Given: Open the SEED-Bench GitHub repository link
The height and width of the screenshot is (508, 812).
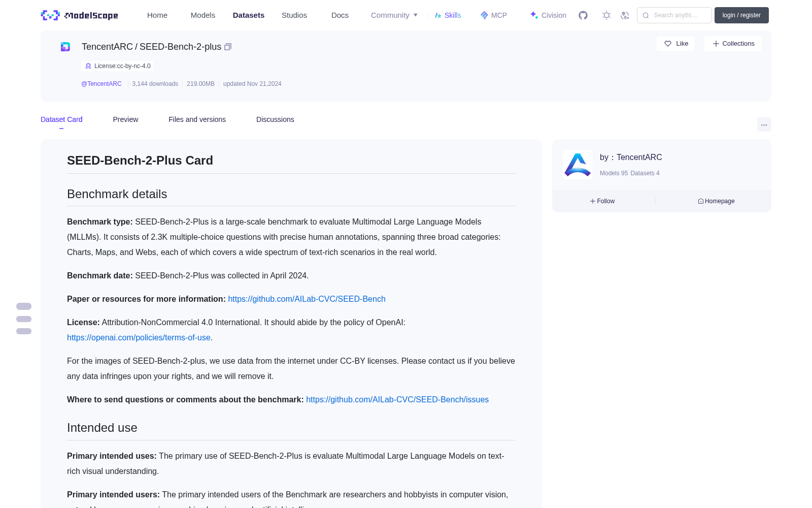Looking at the screenshot, I should 307,299.
